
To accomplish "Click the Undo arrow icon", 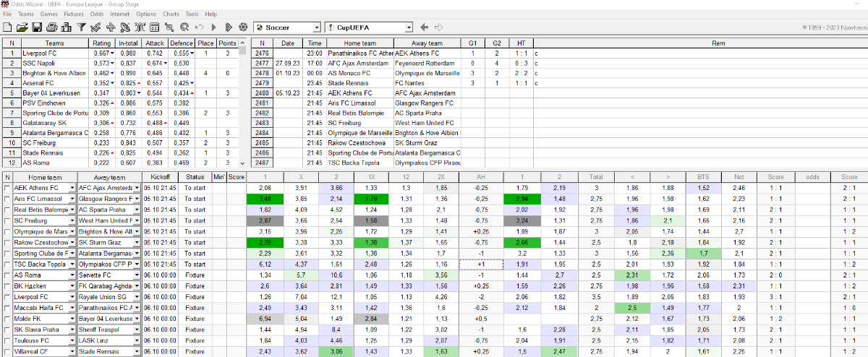I will click(x=199, y=27).
